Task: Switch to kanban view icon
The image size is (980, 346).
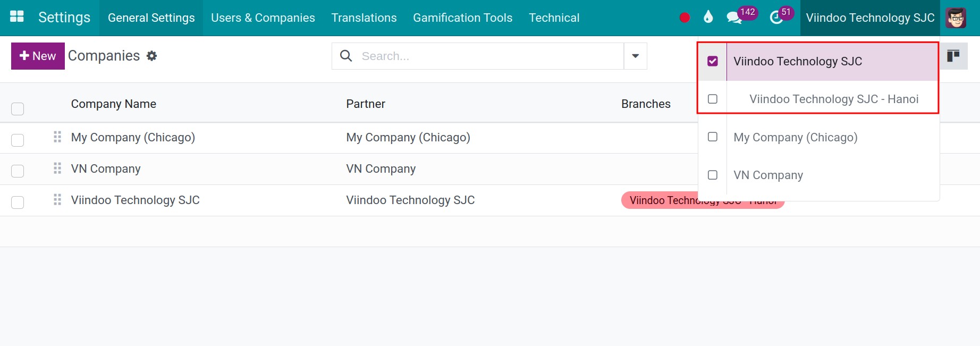Action: (953, 56)
